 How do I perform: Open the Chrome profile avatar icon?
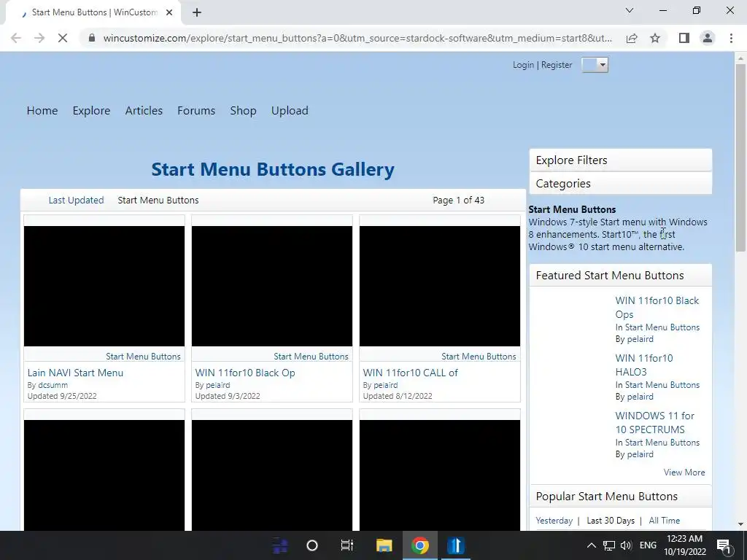pyautogui.click(x=708, y=38)
